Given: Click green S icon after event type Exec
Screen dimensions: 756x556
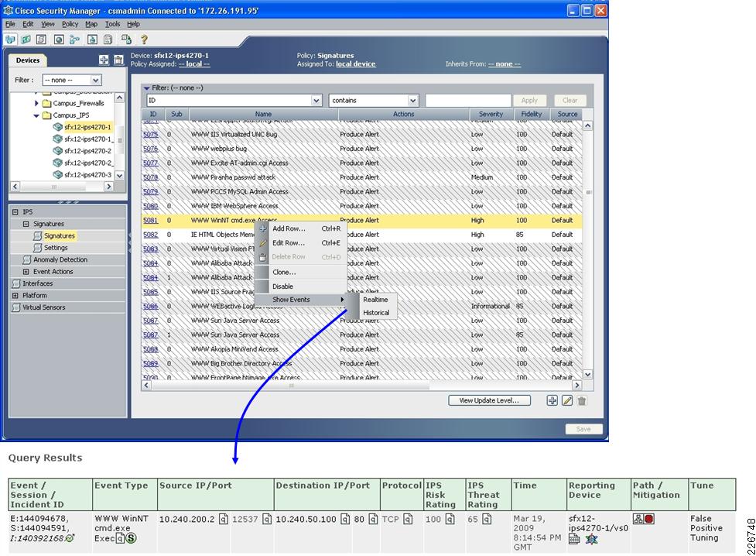Looking at the screenshot, I should click(x=131, y=537).
